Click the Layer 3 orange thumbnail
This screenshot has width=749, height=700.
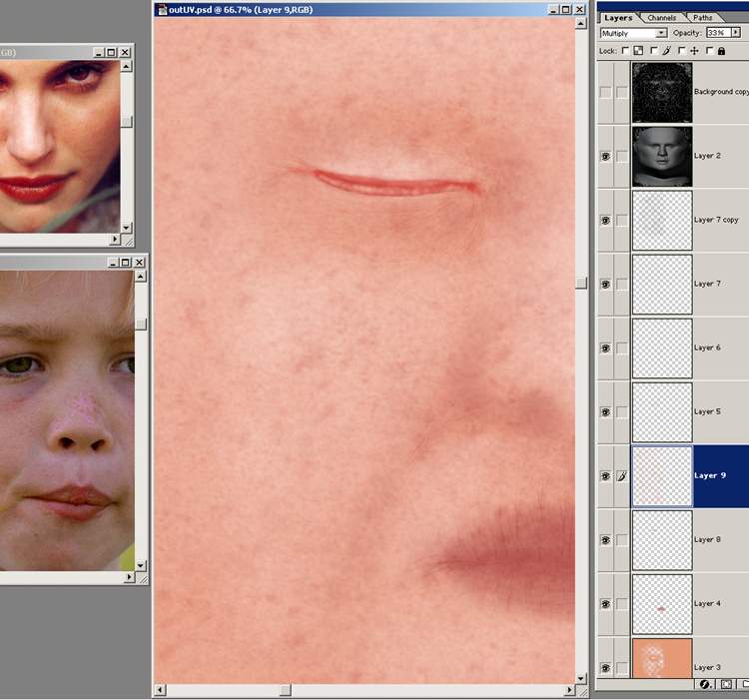[661, 662]
